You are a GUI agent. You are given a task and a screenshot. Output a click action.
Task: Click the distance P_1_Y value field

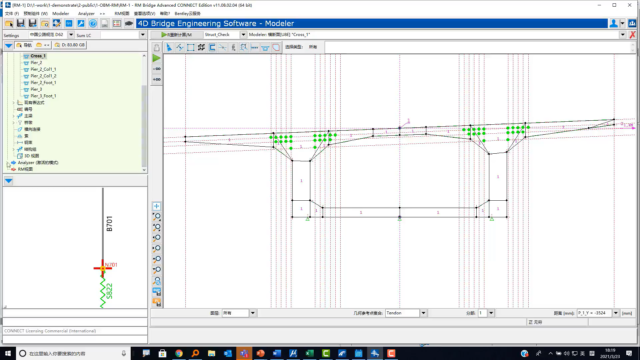pos(594,313)
